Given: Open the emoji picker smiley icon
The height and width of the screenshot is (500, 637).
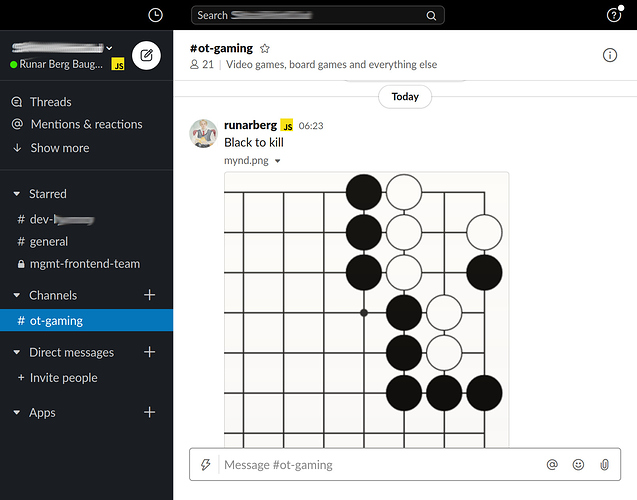Looking at the screenshot, I should [x=578, y=465].
